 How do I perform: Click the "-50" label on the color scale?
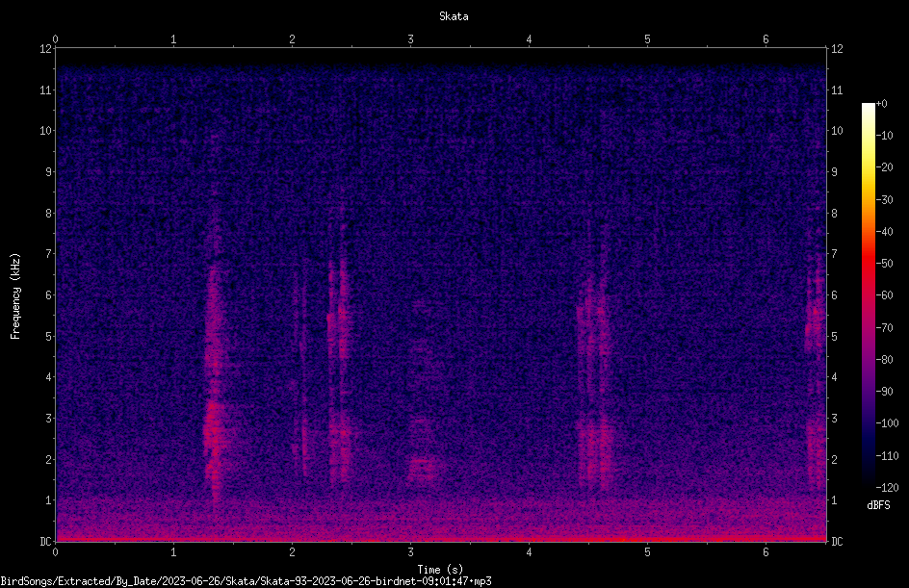[x=885, y=264]
